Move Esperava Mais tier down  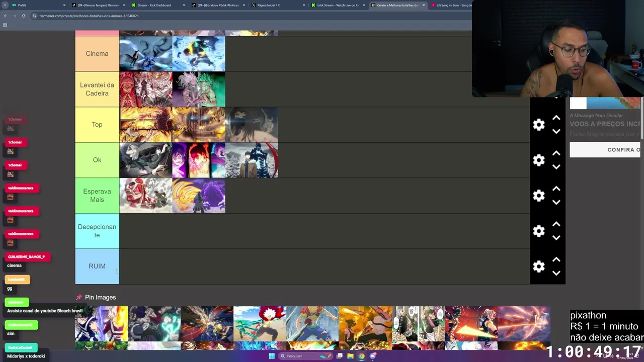pos(556,202)
